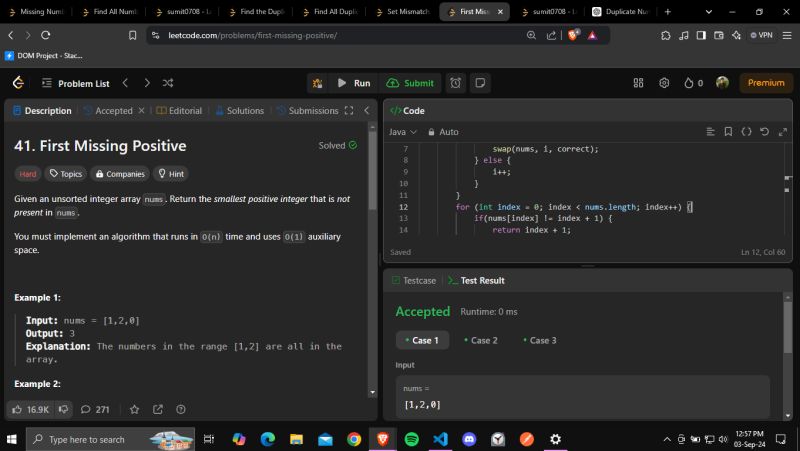Collapse the description panel chevron

point(366,111)
